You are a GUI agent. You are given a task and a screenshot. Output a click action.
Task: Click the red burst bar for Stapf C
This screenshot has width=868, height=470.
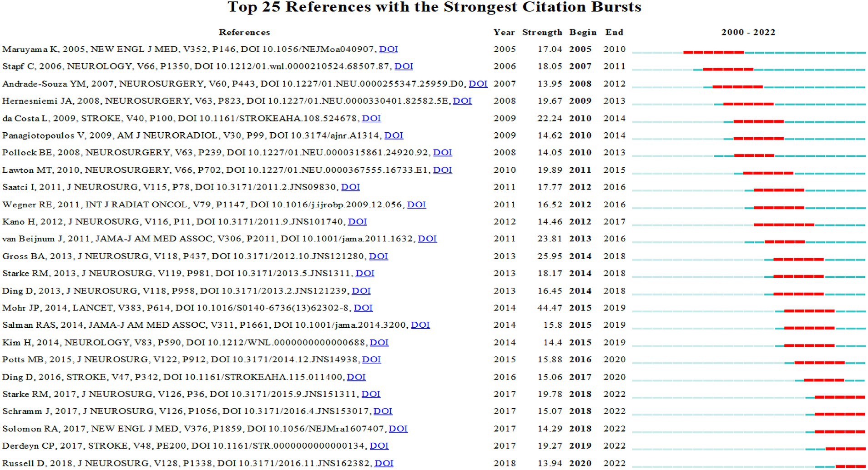coord(728,70)
